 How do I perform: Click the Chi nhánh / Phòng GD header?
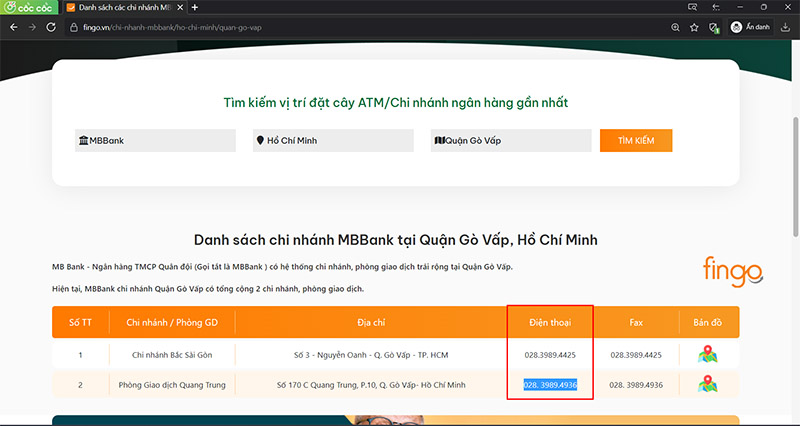[172, 322]
